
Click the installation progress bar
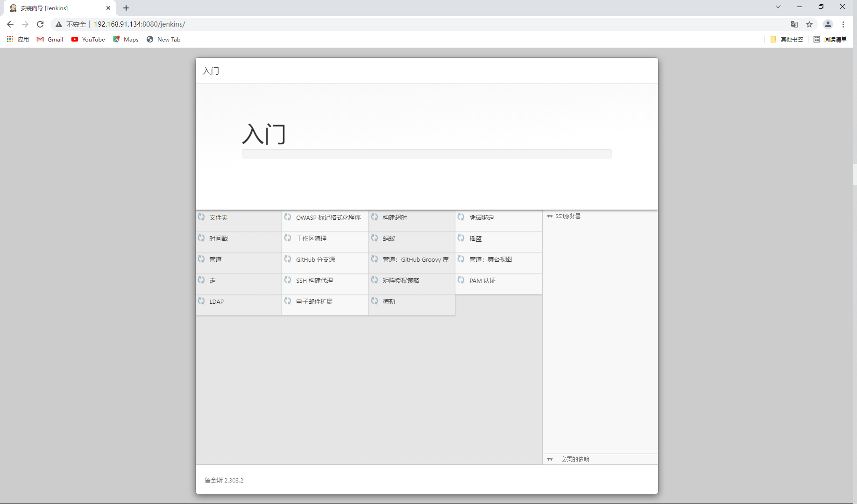point(426,154)
